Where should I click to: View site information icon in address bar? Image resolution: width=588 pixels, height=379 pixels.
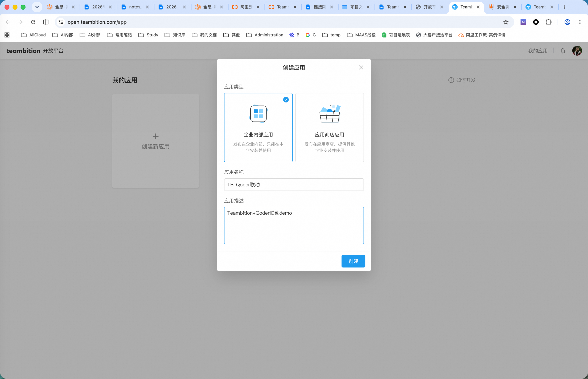(61, 22)
